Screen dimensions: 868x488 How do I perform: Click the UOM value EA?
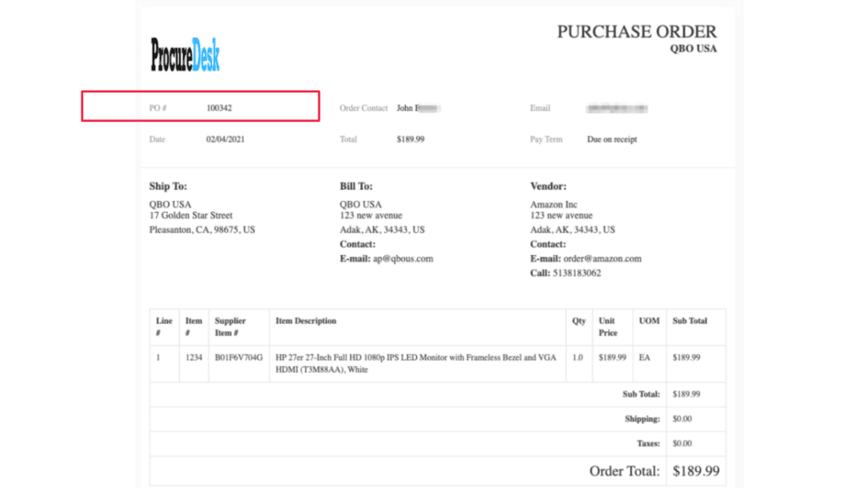pyautogui.click(x=645, y=358)
